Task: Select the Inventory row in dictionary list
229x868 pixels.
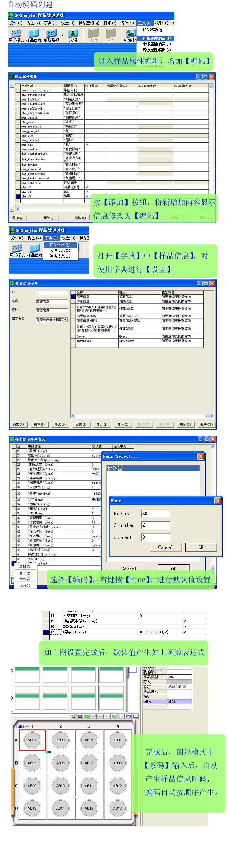Action: click(x=137, y=341)
